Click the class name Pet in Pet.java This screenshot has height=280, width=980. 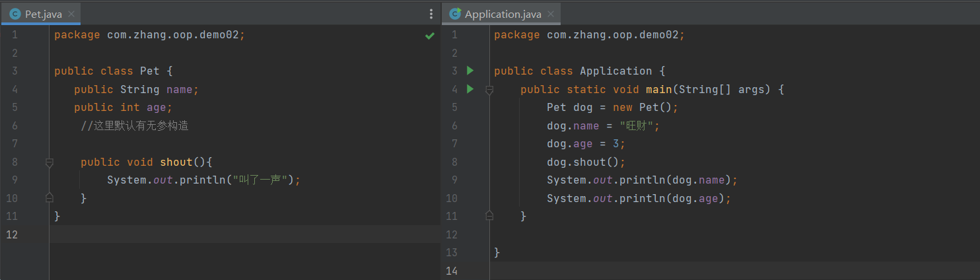(x=150, y=71)
